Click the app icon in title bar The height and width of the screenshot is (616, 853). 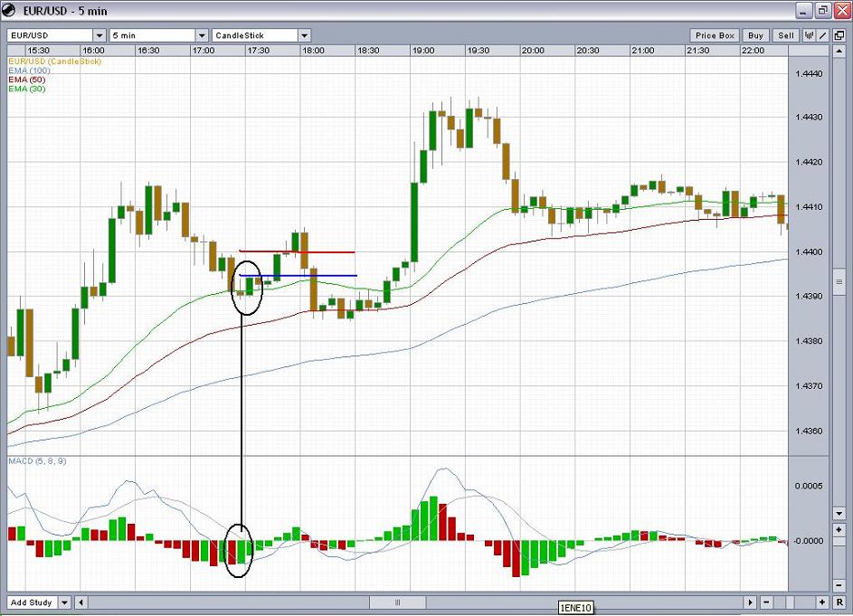pos(10,10)
